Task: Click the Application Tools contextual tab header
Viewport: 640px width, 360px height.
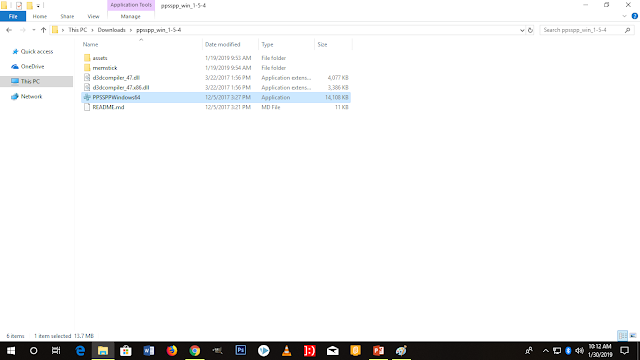Action: [x=131, y=5]
